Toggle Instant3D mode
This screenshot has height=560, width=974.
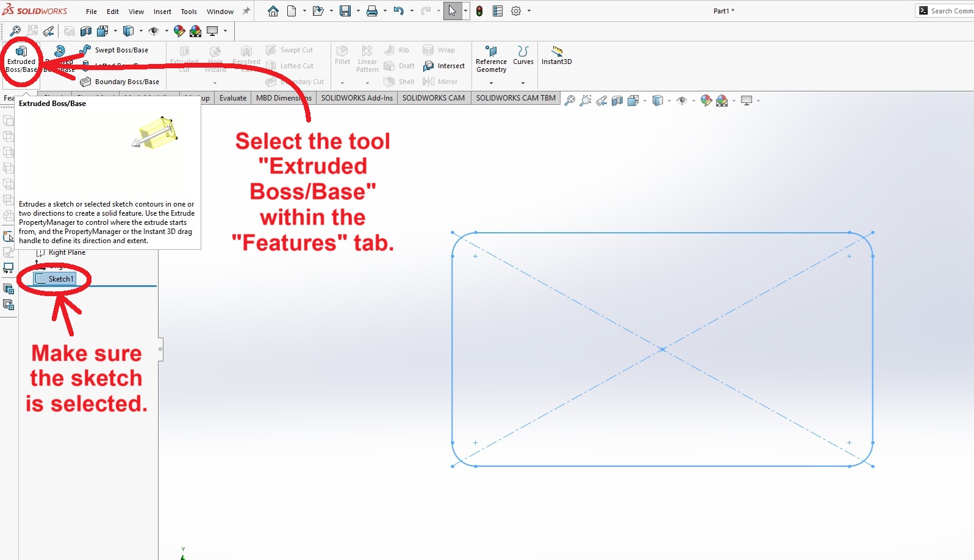click(556, 55)
